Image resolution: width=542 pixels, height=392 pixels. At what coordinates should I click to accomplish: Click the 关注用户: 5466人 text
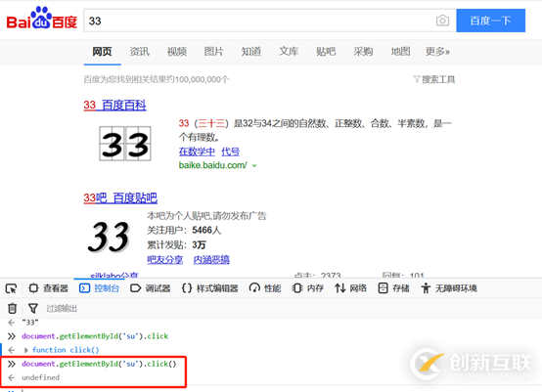[x=184, y=230]
